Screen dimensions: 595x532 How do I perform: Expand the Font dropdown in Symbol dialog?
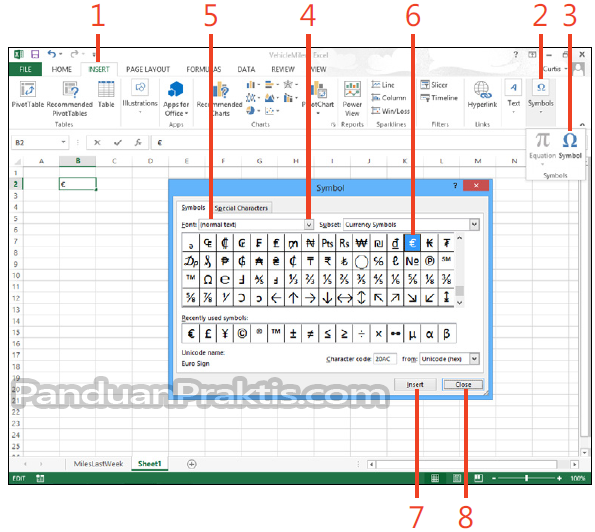click(309, 225)
